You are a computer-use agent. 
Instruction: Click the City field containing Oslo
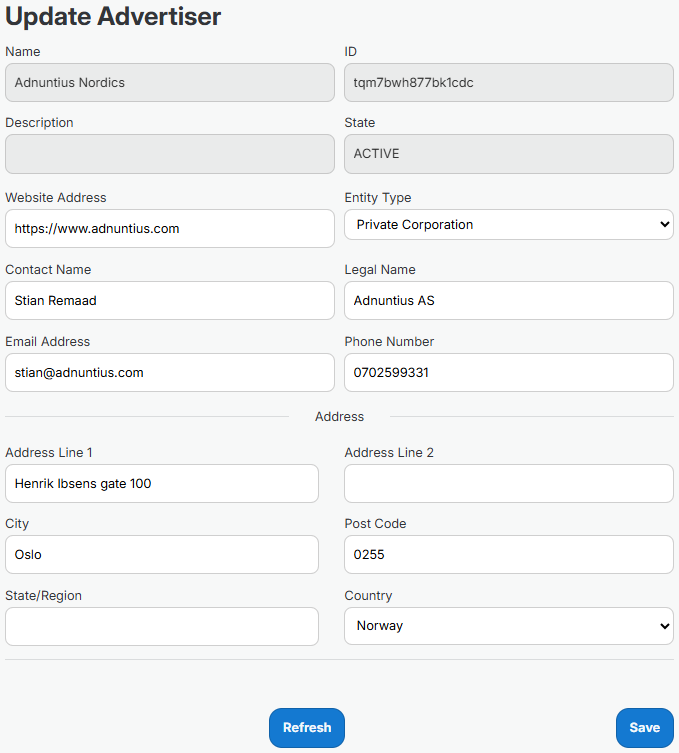tap(161, 555)
